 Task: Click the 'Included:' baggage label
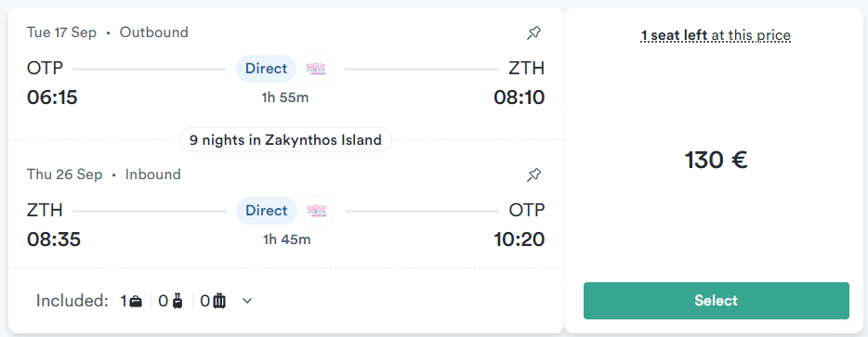point(72,301)
